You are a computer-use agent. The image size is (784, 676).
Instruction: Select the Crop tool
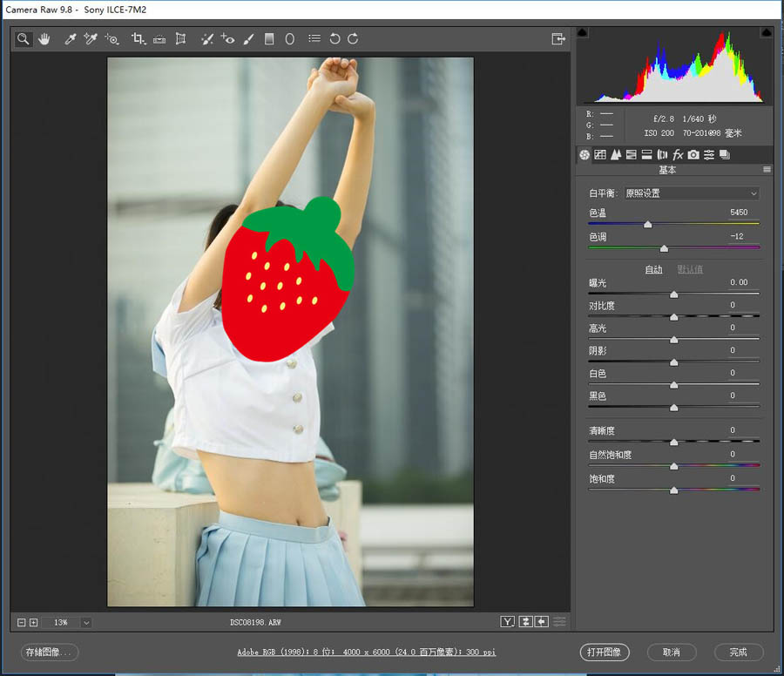[x=138, y=39]
